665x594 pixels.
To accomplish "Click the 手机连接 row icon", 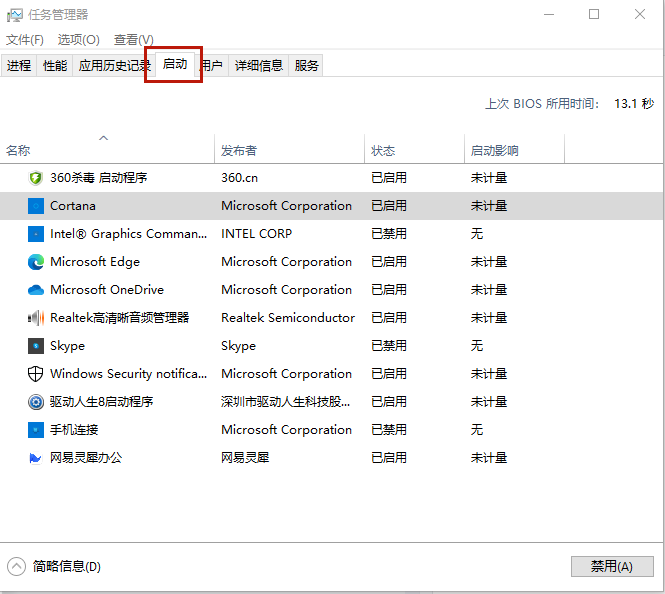I will pos(36,429).
